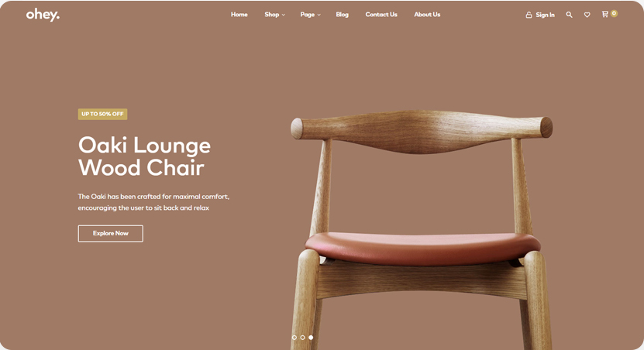
Task: Select the third active slider dot
Action: coord(311,338)
